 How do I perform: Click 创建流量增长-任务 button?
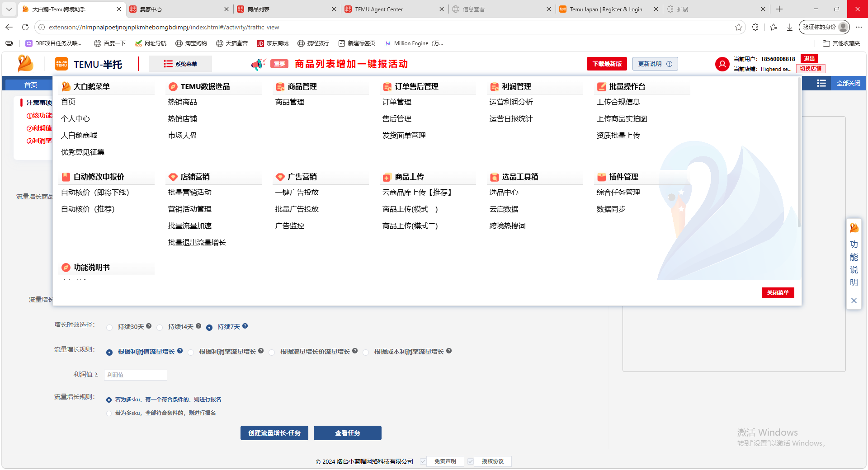click(x=274, y=433)
